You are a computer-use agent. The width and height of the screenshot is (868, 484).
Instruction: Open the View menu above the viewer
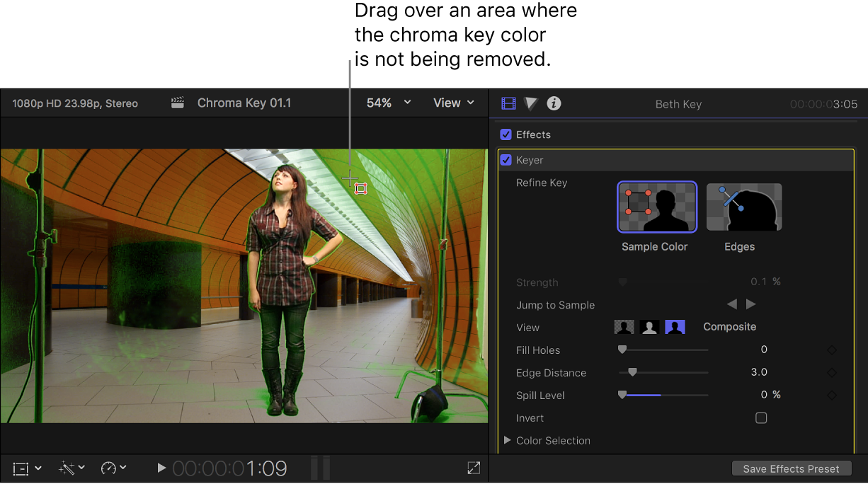(x=453, y=103)
